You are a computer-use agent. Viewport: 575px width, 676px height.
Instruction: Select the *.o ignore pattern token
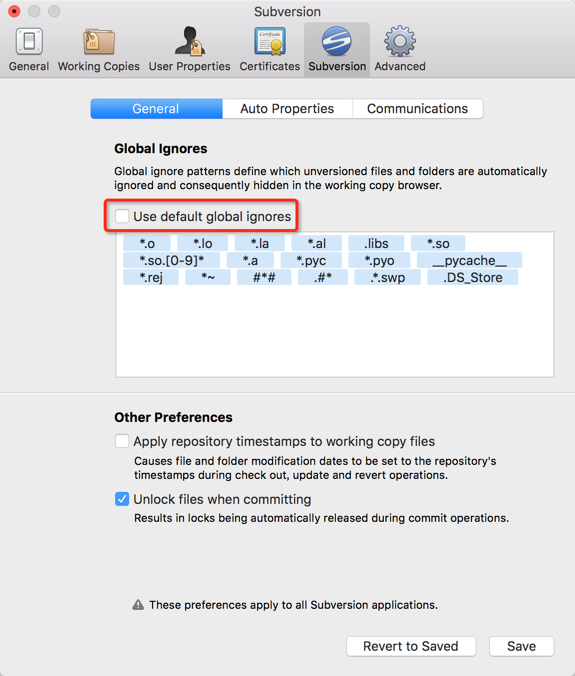click(x=147, y=243)
